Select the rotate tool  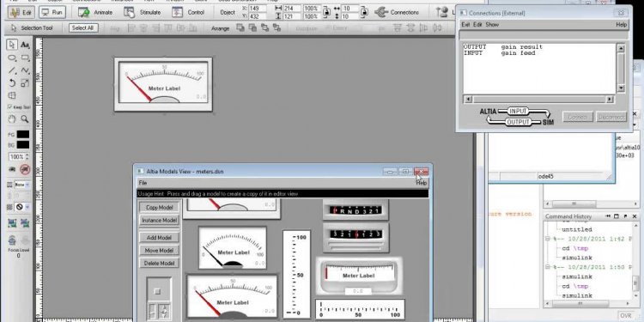click(x=12, y=83)
